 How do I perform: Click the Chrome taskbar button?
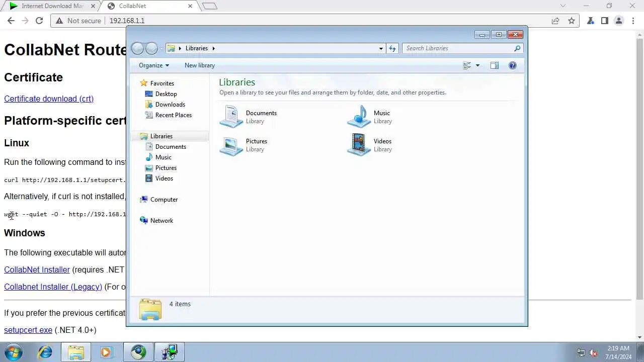pyautogui.click(x=138, y=352)
